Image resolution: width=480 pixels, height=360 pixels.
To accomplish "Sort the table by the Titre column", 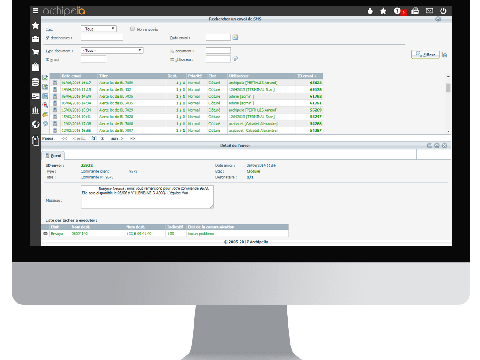I will click(132, 76).
